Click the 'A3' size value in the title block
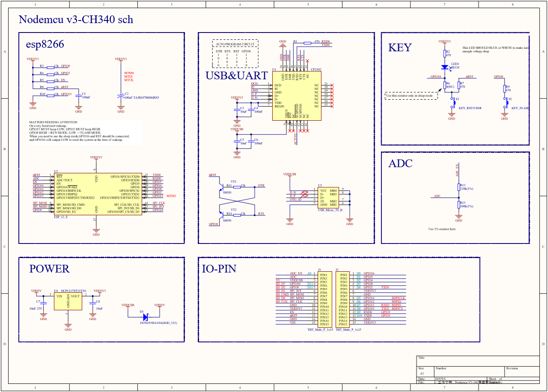Screen dimensions: 548x392 422,374
